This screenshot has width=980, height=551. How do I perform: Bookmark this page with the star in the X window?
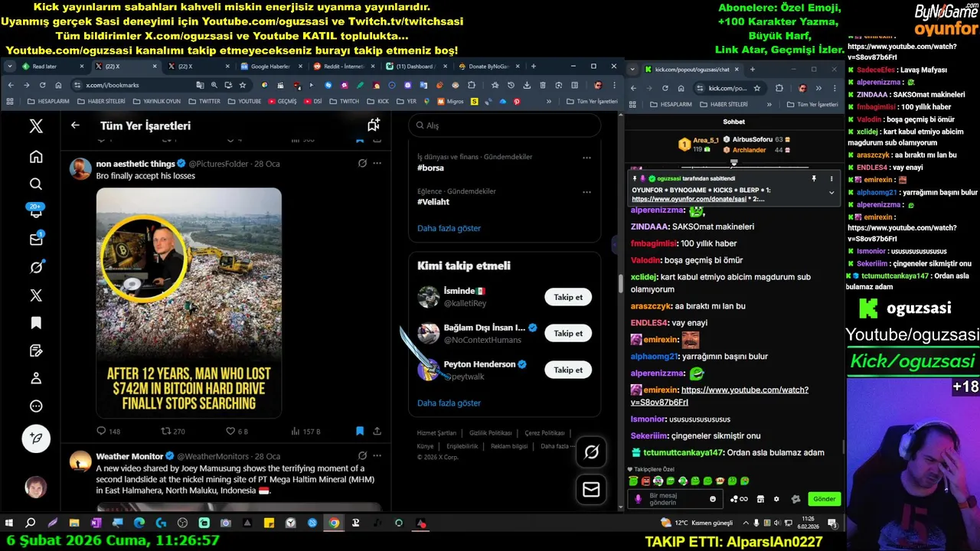[x=243, y=85]
